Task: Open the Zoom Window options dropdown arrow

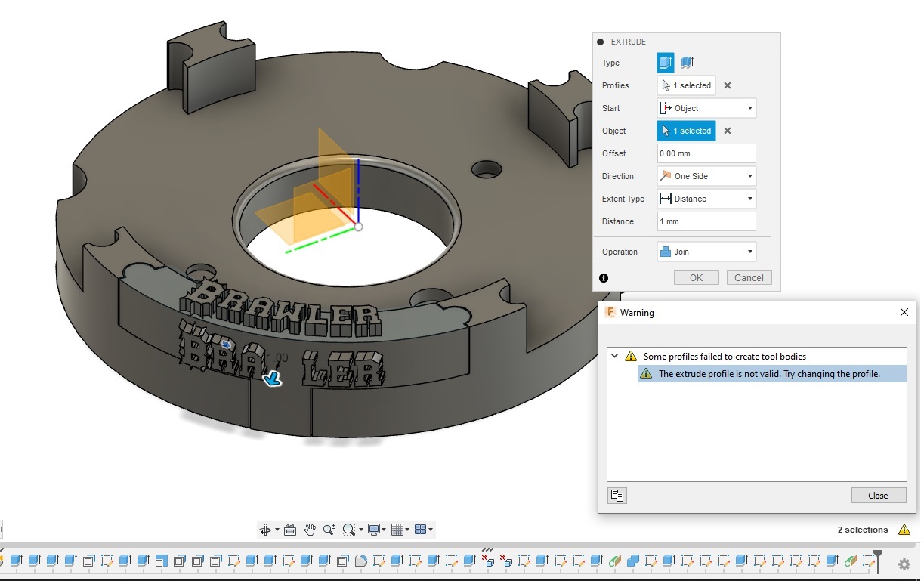Action: pos(360,530)
